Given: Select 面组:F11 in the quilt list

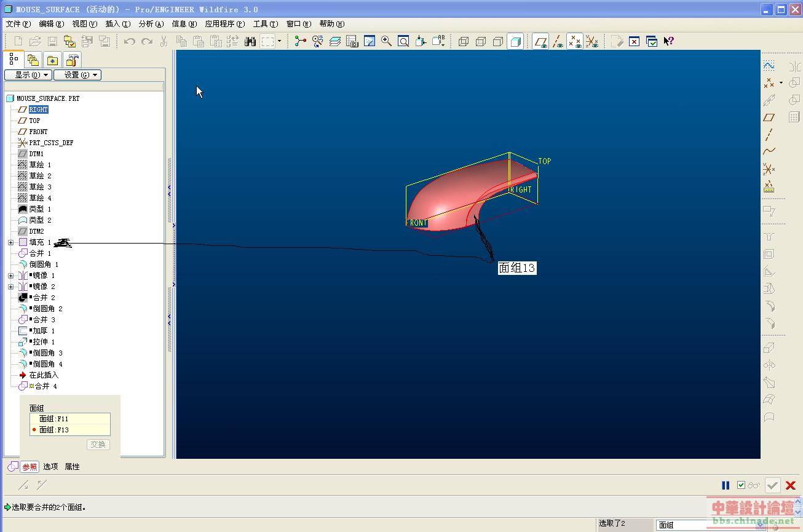Looking at the screenshot, I should 54,419.
